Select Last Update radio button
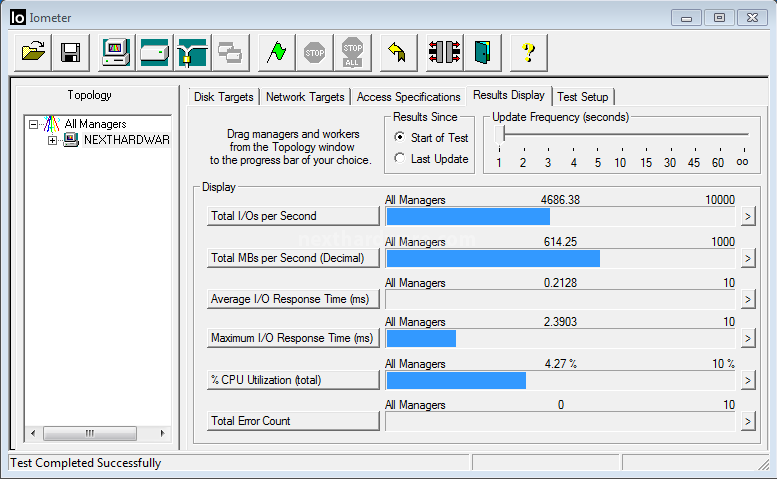 [x=399, y=159]
